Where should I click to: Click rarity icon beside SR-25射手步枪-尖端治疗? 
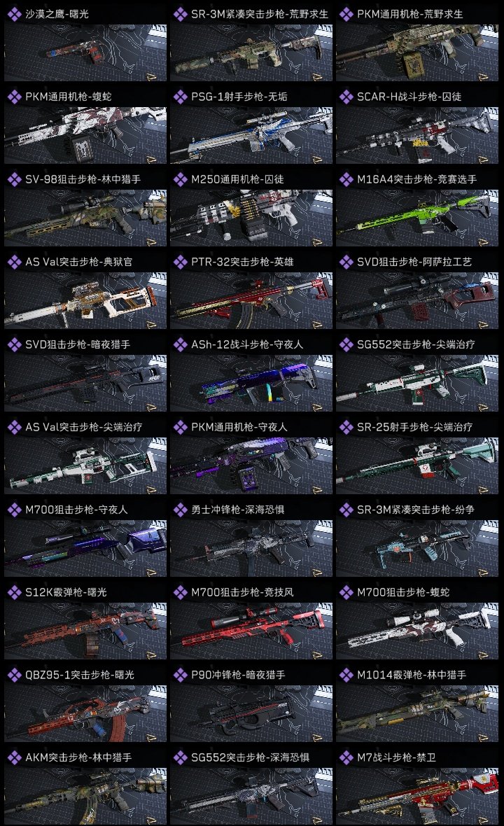coord(346,427)
